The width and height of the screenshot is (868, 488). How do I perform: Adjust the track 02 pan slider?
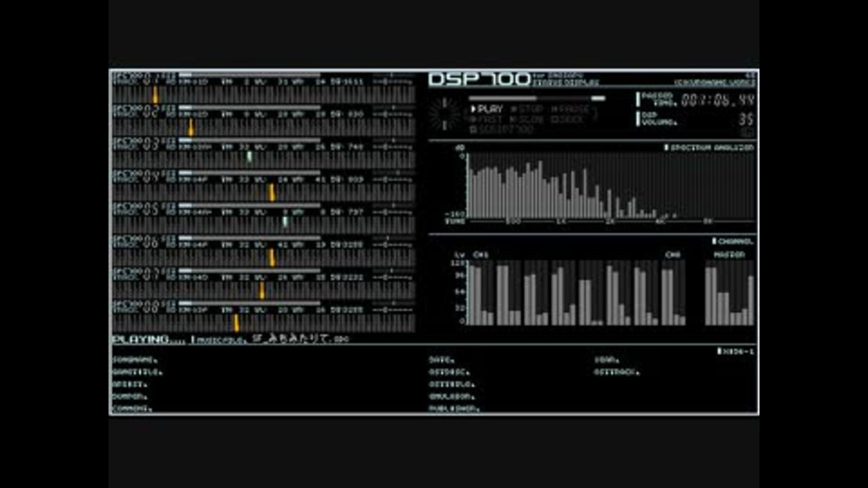tap(392, 114)
